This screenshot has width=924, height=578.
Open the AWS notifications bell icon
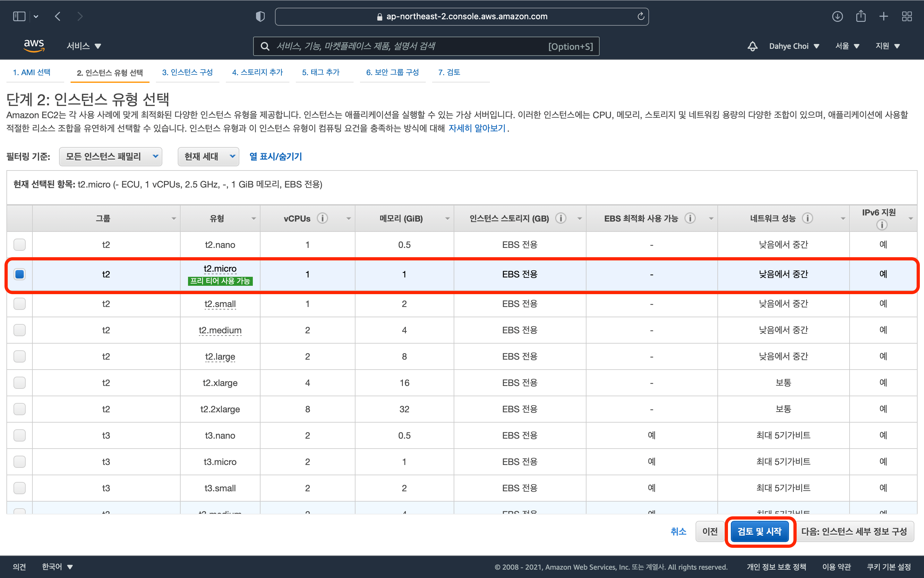pyautogui.click(x=753, y=46)
